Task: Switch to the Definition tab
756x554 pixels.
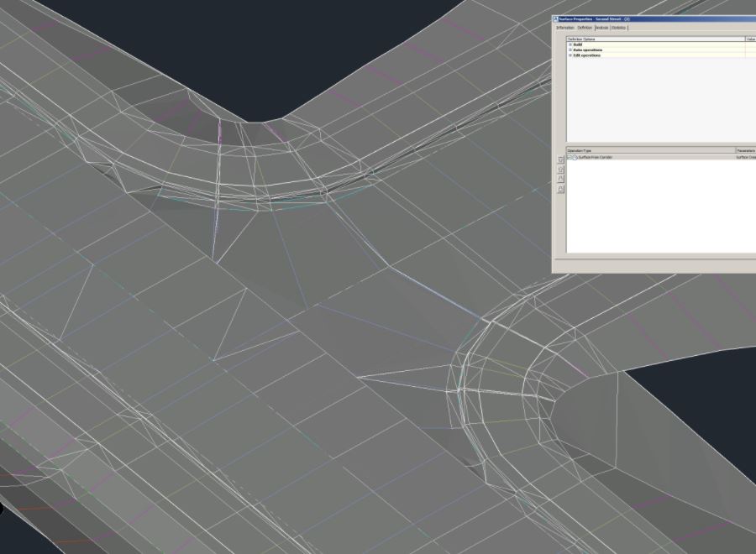Action: (584, 27)
